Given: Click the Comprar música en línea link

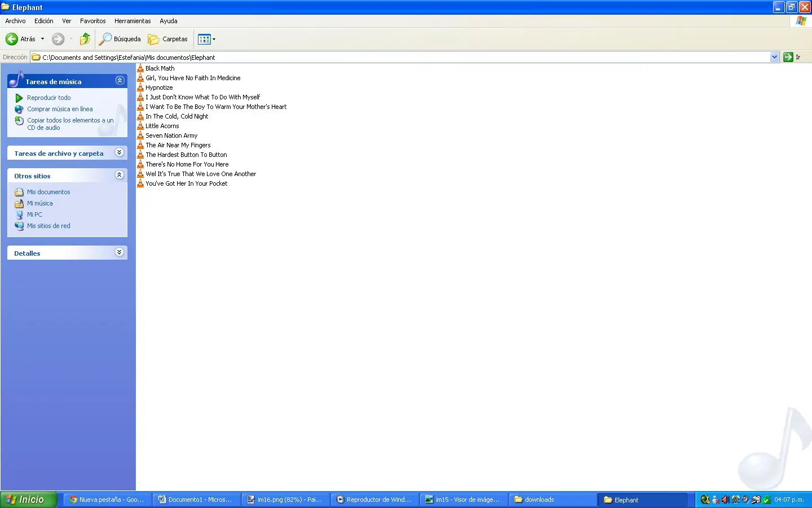Looking at the screenshot, I should 60,109.
